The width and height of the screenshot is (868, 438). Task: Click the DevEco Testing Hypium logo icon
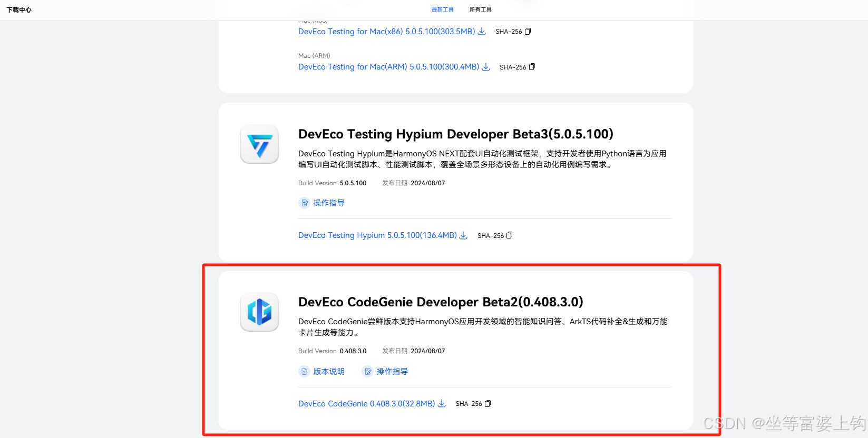[x=259, y=144]
